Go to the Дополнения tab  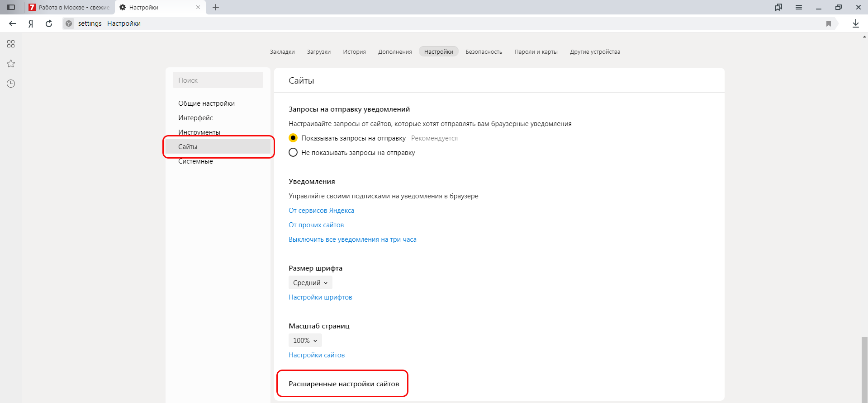point(395,52)
